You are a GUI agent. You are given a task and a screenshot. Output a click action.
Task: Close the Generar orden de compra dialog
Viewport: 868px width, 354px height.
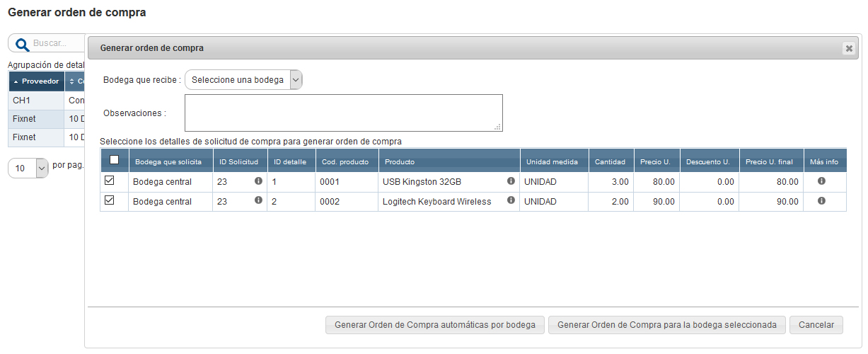(x=848, y=48)
